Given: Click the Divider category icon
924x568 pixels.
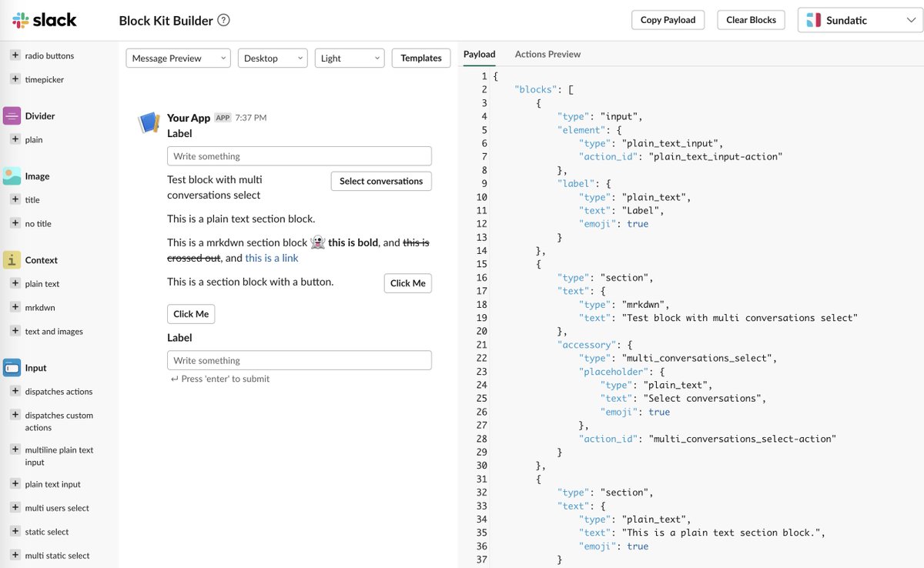Looking at the screenshot, I should point(12,116).
